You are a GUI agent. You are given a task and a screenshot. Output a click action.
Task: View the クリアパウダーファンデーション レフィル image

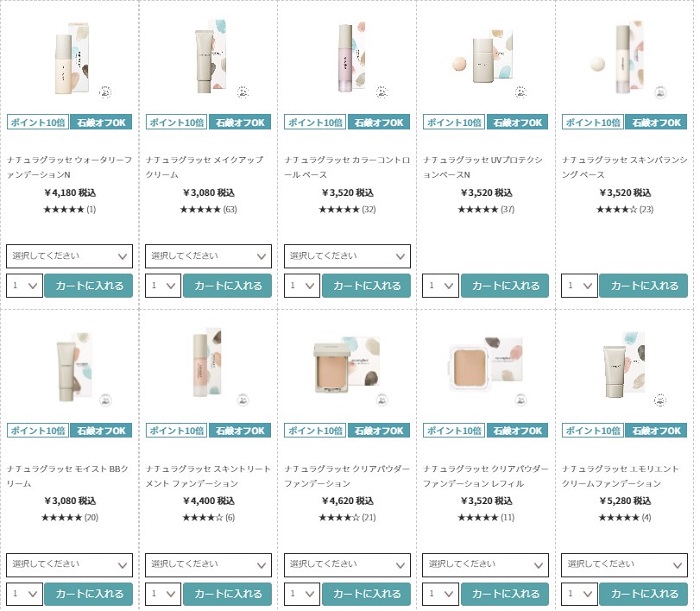click(x=486, y=366)
